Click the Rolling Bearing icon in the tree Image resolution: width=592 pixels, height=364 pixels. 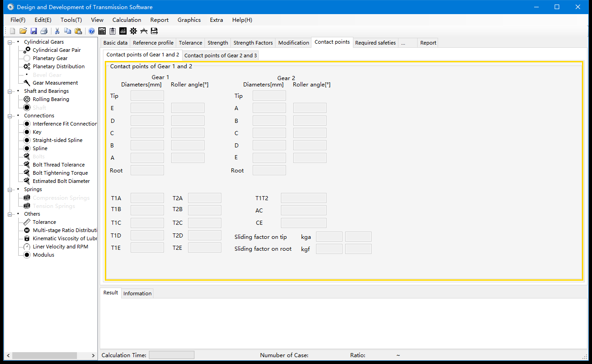pos(27,99)
